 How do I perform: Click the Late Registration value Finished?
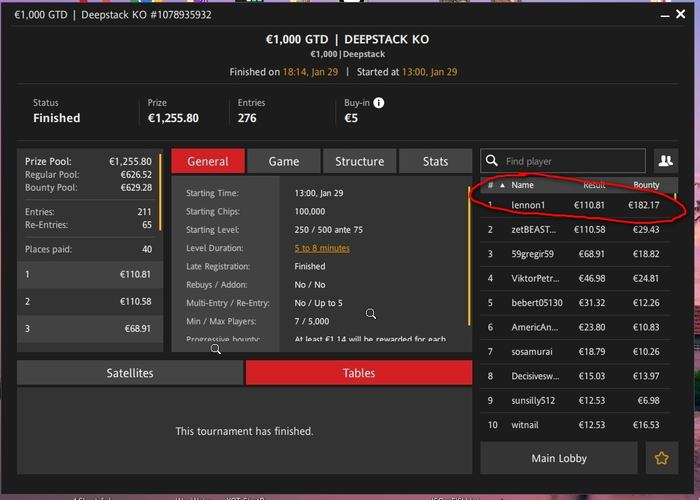tap(310, 267)
